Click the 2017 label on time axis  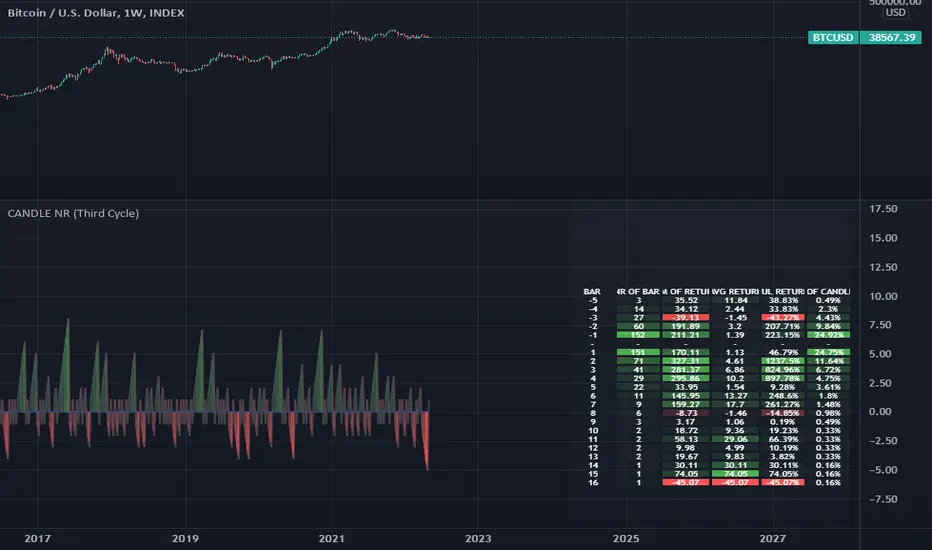point(37,539)
